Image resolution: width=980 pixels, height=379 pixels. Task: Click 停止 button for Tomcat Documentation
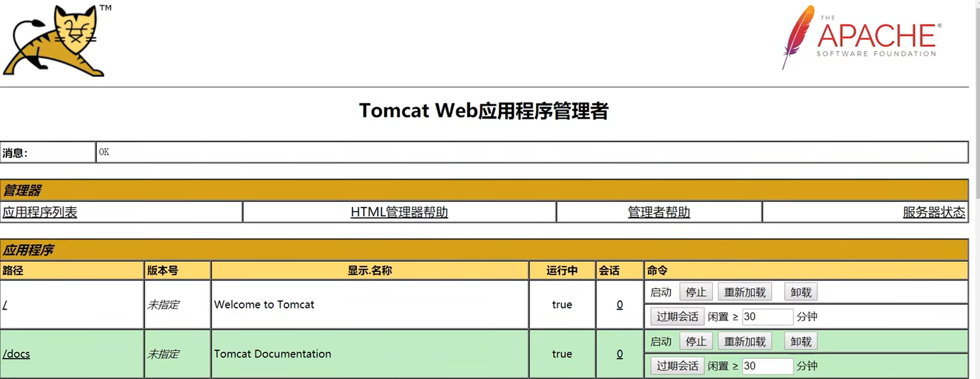(696, 342)
